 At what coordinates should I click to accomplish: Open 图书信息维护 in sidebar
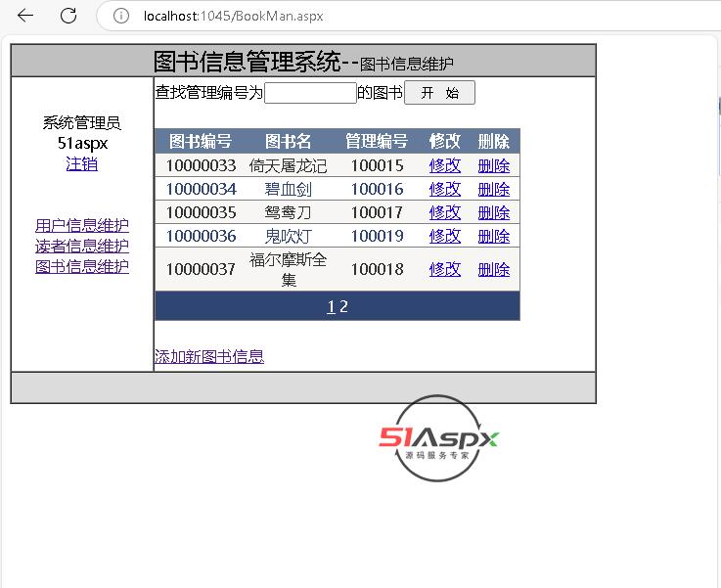[81, 266]
